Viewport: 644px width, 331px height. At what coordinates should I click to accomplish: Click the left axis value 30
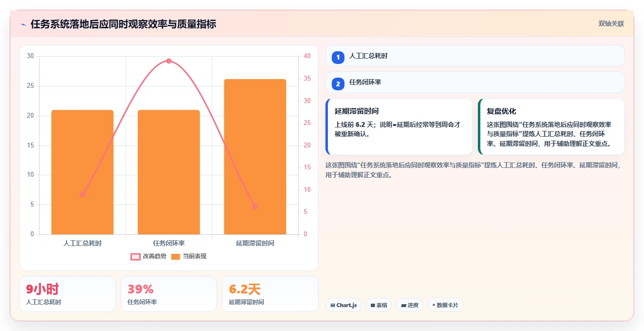30,56
